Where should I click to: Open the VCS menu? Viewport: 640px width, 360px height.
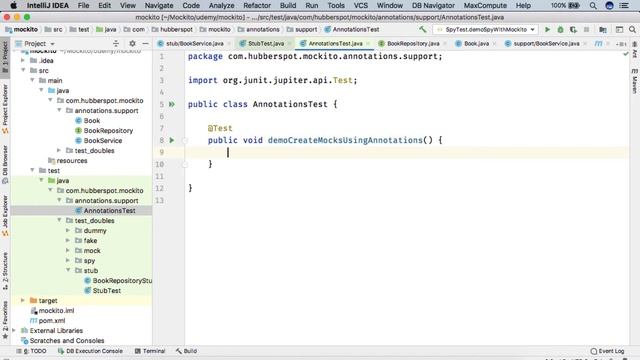[x=360, y=5]
